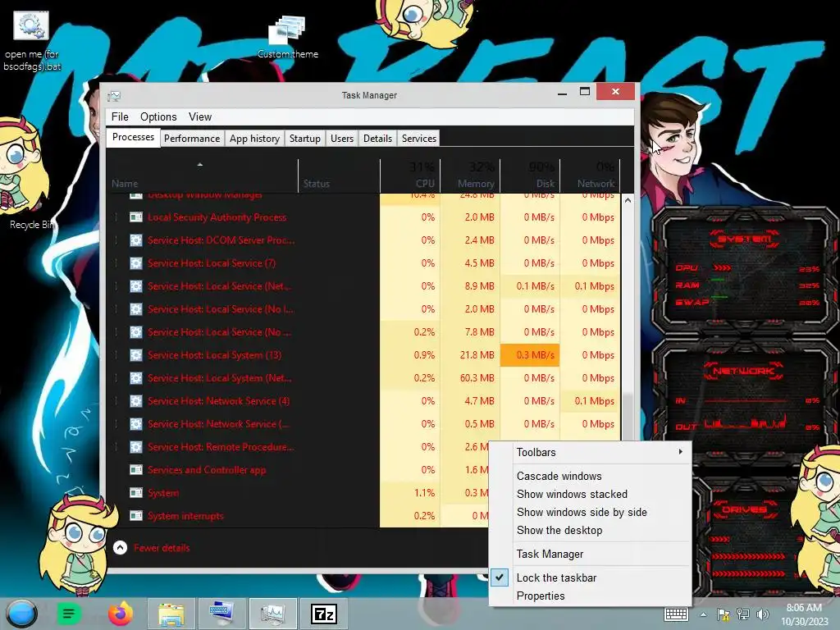Expand Service Host: Local Service (7)
This screenshot has width=840, height=630.
click(x=116, y=263)
